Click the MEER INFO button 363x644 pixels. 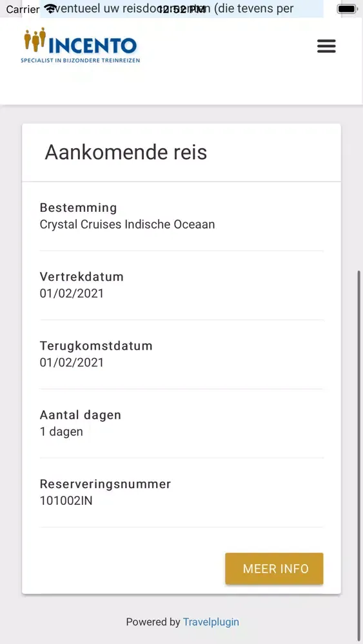tap(274, 569)
